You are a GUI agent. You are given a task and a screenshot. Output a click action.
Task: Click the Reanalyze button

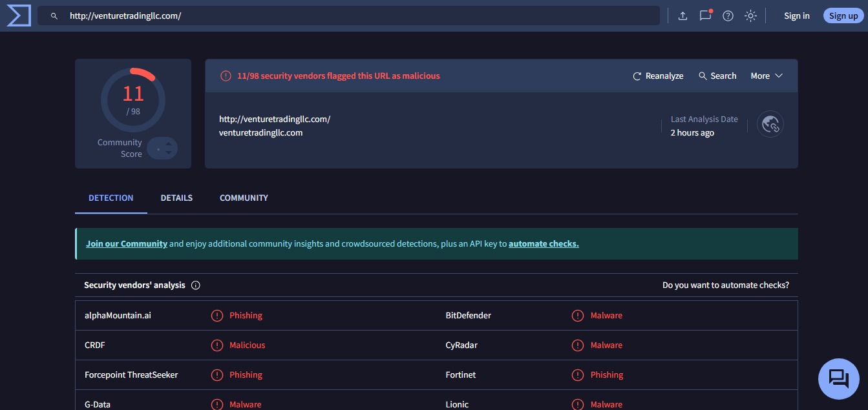(658, 76)
